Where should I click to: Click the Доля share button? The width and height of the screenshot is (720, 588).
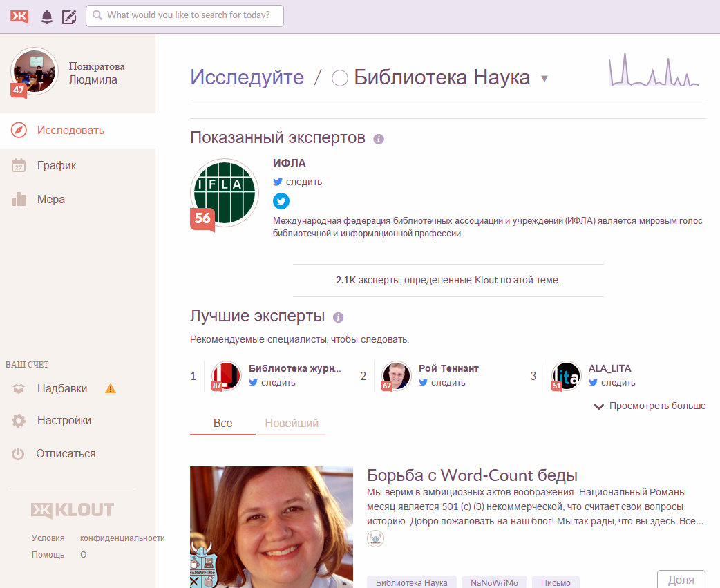(x=681, y=579)
